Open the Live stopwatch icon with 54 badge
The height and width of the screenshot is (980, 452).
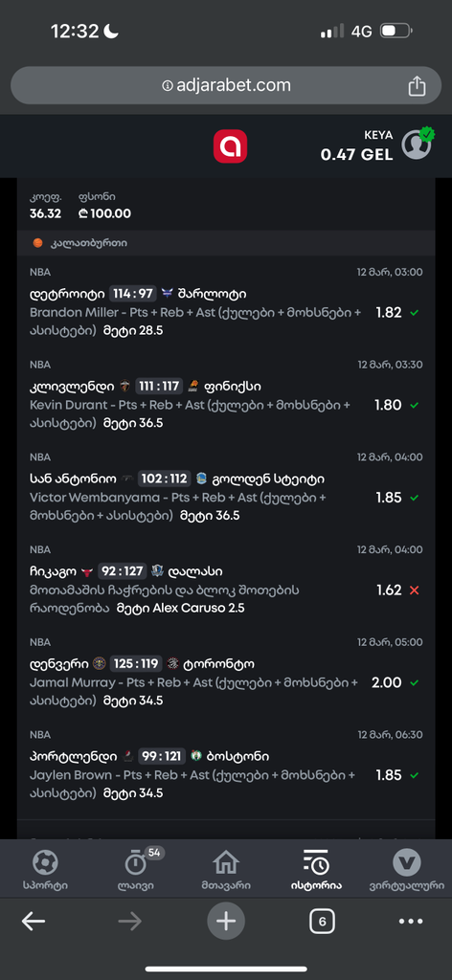pyautogui.click(x=136, y=862)
